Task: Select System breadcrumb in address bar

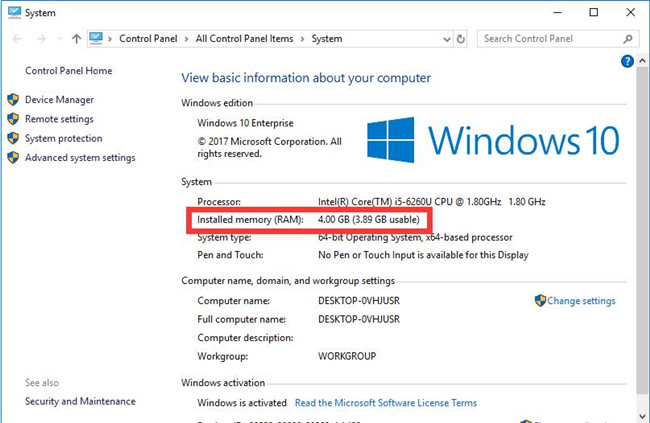Action: (327, 39)
